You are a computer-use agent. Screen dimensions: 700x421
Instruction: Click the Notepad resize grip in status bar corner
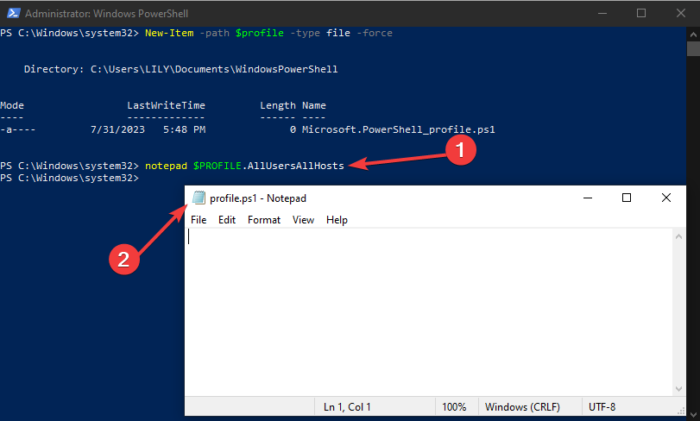click(681, 411)
